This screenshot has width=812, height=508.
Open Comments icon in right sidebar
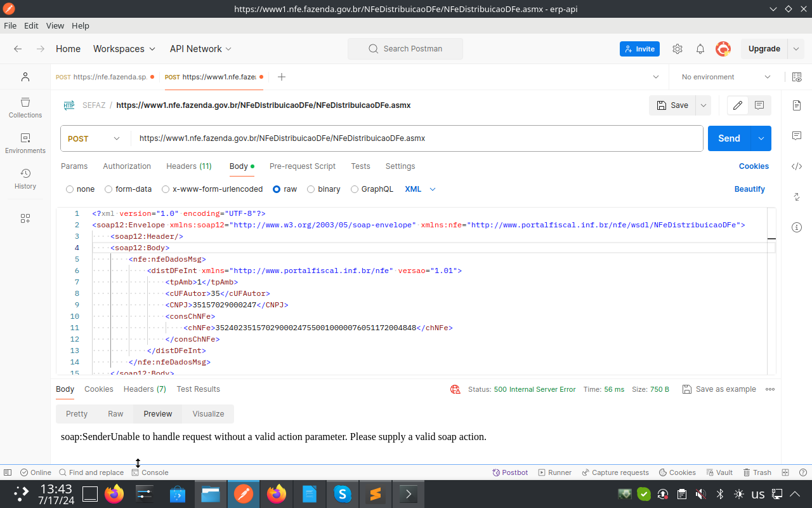coord(797,135)
